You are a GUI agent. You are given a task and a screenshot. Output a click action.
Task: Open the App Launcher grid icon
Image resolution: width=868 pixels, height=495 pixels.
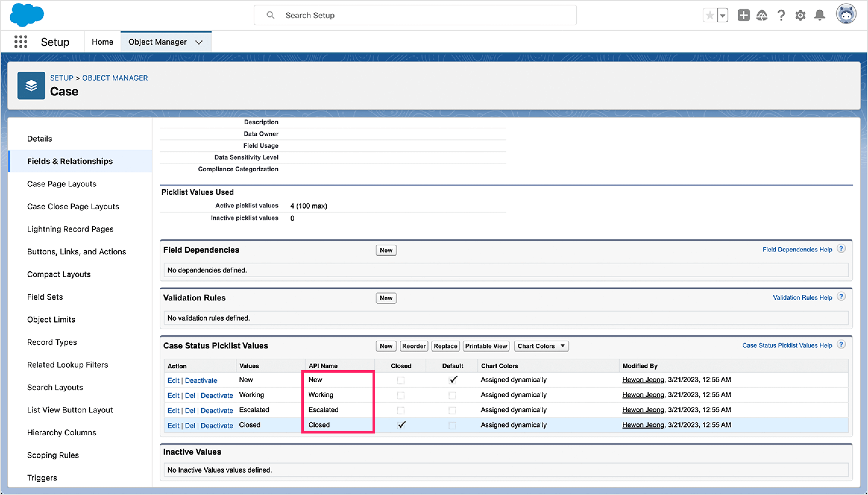(x=20, y=42)
